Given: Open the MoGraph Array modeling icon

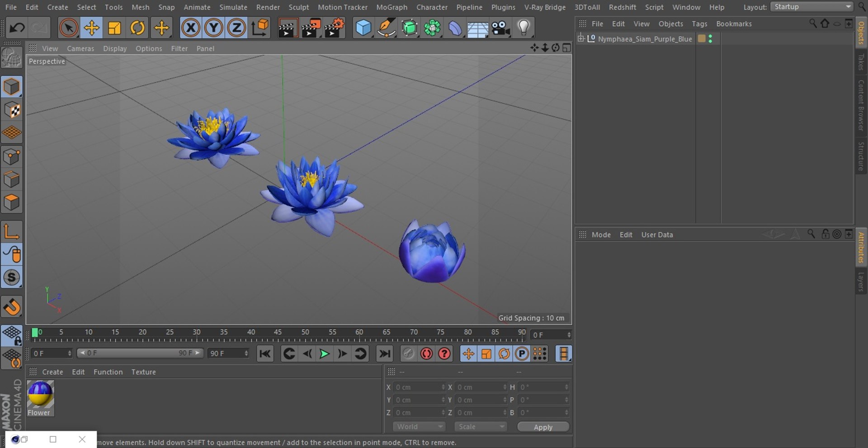Looking at the screenshot, I should coord(433,28).
